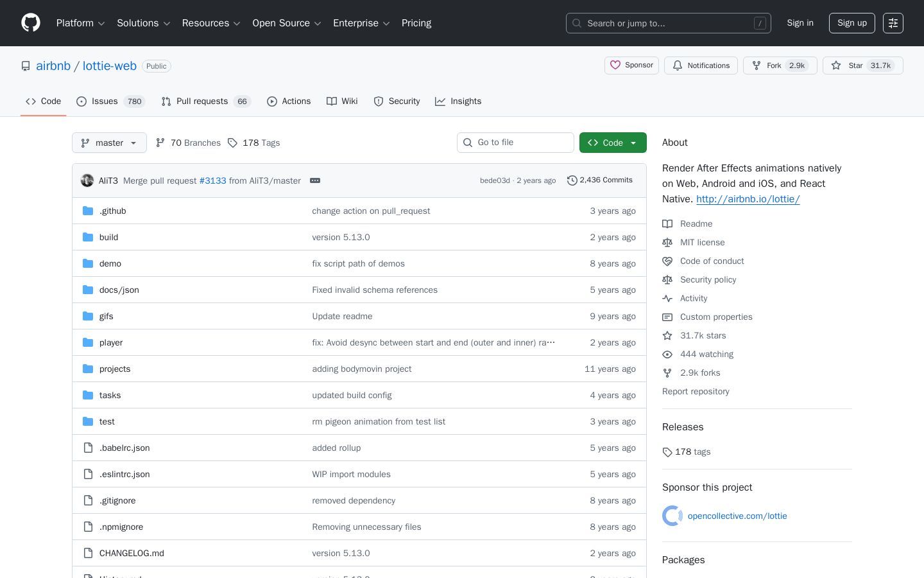This screenshot has width=924, height=578.
Task: Open the .npmignore file
Action: (121, 527)
